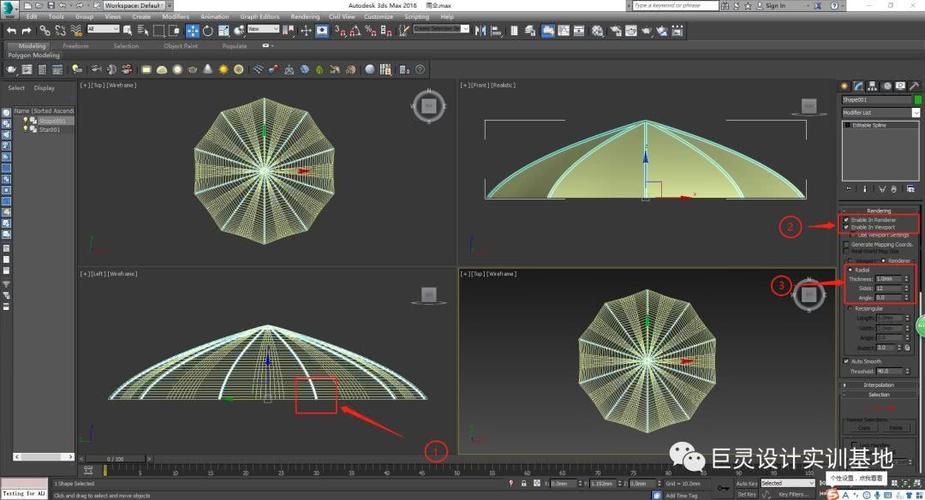Open the Modifier List dropdown
Image resolution: width=925 pixels, height=500 pixels.
pyautogui.click(x=880, y=113)
